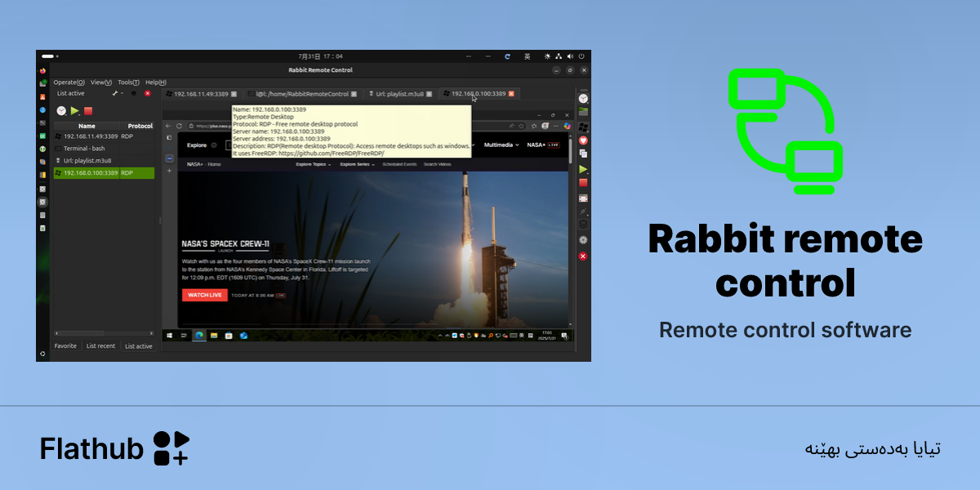
Task: Click the Name column header
Action: click(x=87, y=126)
